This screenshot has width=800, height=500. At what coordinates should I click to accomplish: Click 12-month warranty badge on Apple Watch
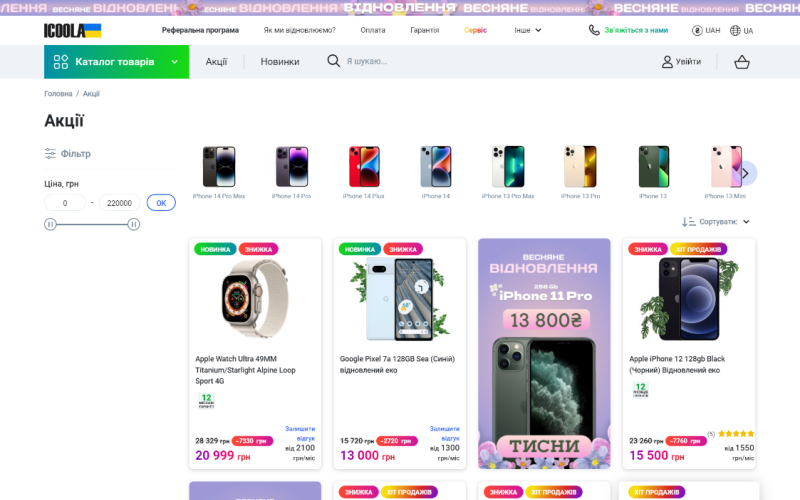206,401
